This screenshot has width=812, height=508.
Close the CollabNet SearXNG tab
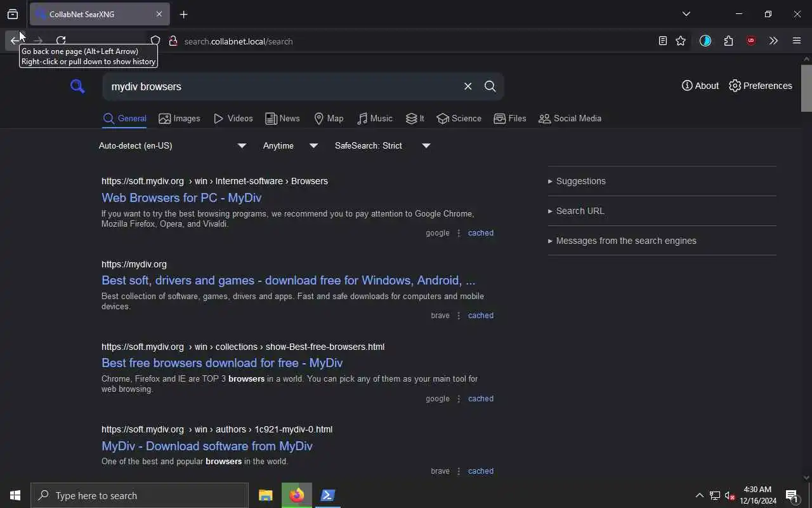159,14
